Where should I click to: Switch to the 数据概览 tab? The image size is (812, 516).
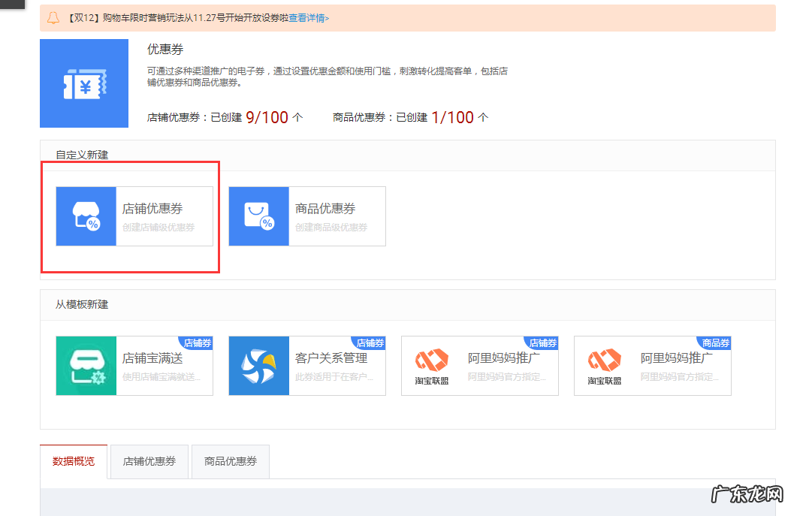(x=73, y=461)
